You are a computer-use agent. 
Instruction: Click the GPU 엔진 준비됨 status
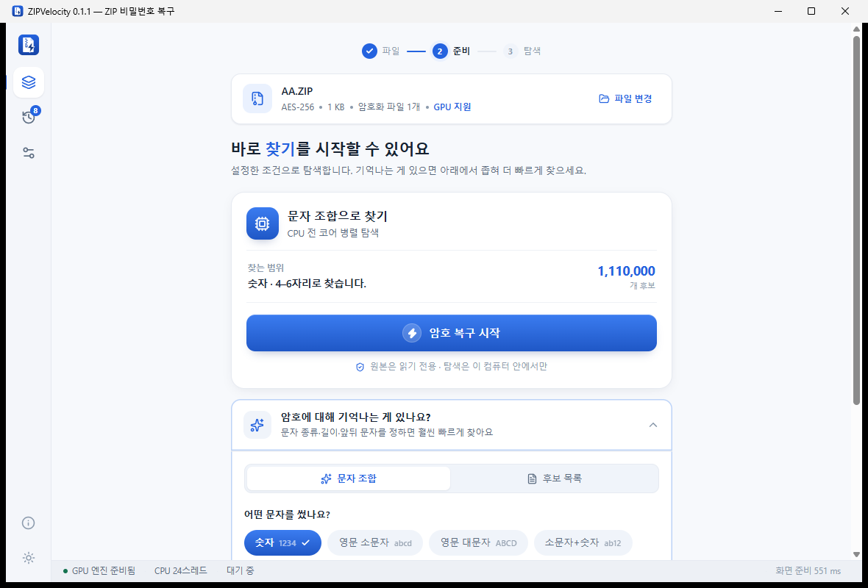(99, 570)
